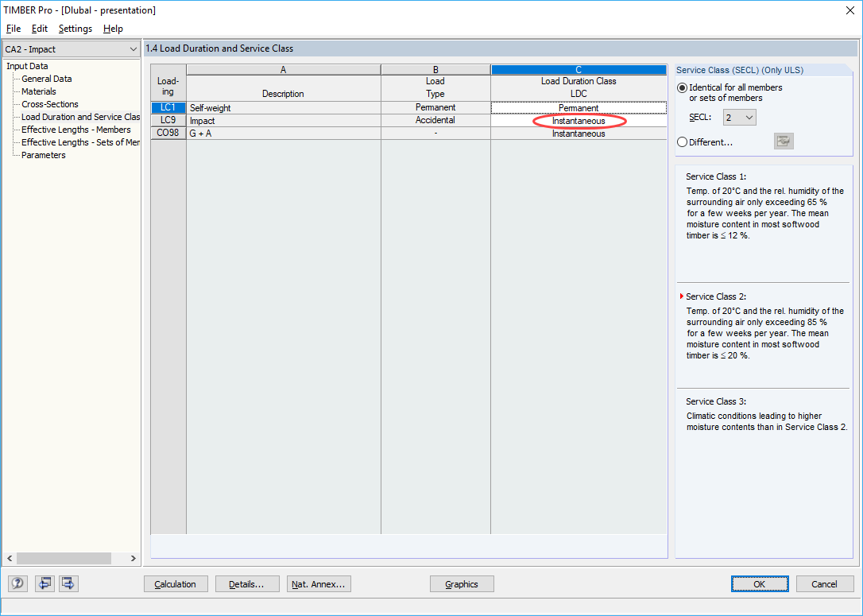The image size is (863, 616).
Task: Open the Edit menu
Action: (39, 28)
